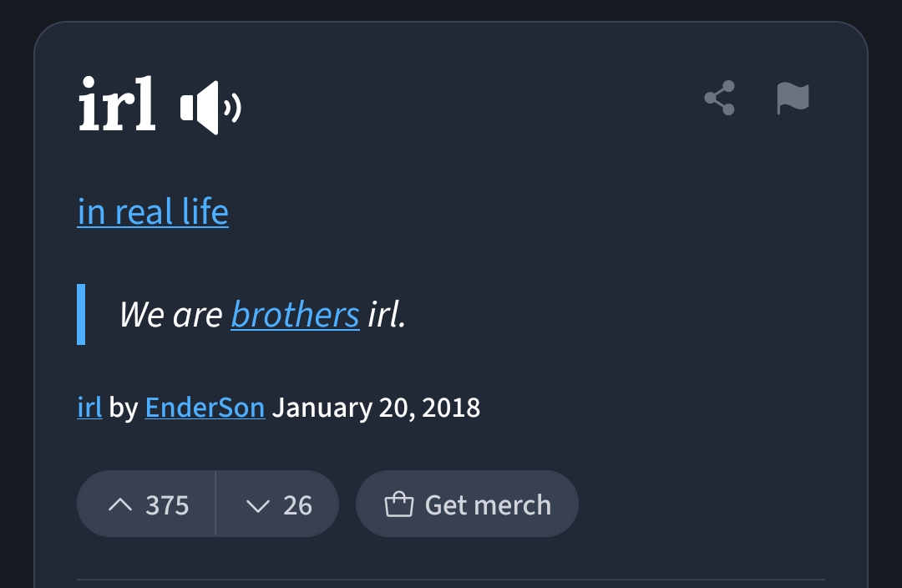Screen dimensions: 902x588
Task: Click the large 'irl' heading
Action: 117,104
